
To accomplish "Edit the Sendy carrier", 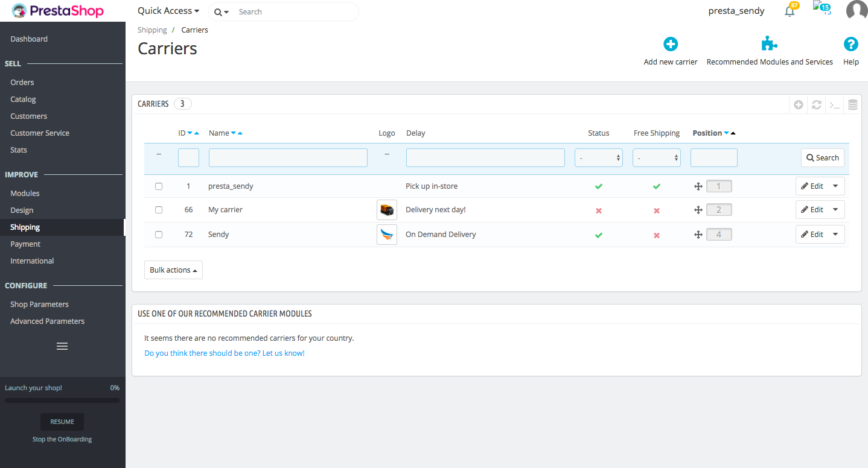I will pyautogui.click(x=812, y=235).
